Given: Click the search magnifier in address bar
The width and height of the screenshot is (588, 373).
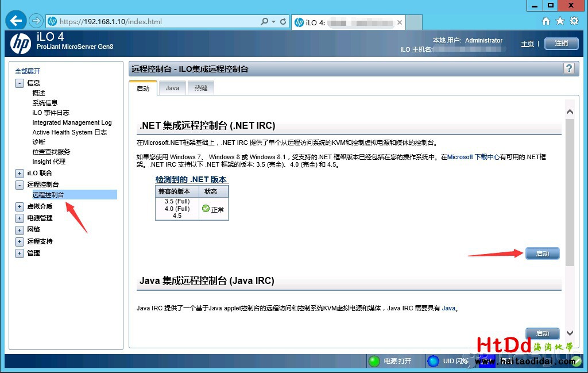Looking at the screenshot, I should pyautogui.click(x=264, y=21).
